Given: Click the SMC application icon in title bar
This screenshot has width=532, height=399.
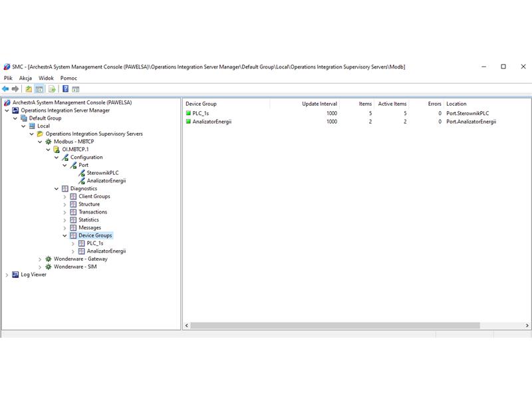Looking at the screenshot, I should coord(7,66).
